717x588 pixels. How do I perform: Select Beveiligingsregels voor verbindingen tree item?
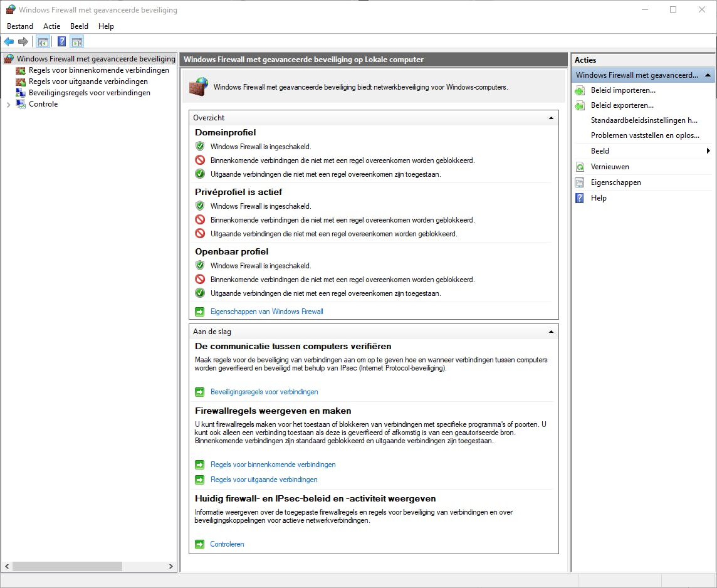pyautogui.click(x=90, y=93)
